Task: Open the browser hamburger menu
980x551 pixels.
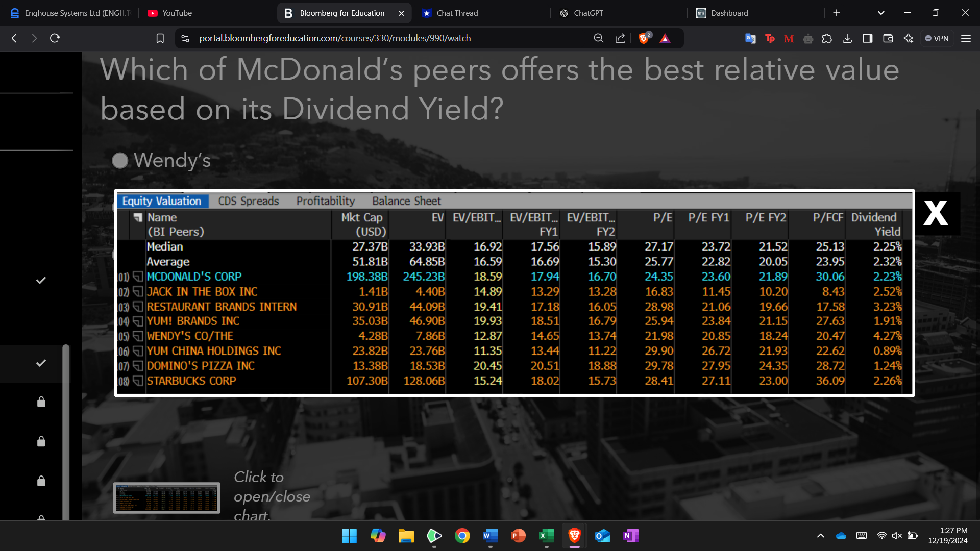Action: [966, 38]
